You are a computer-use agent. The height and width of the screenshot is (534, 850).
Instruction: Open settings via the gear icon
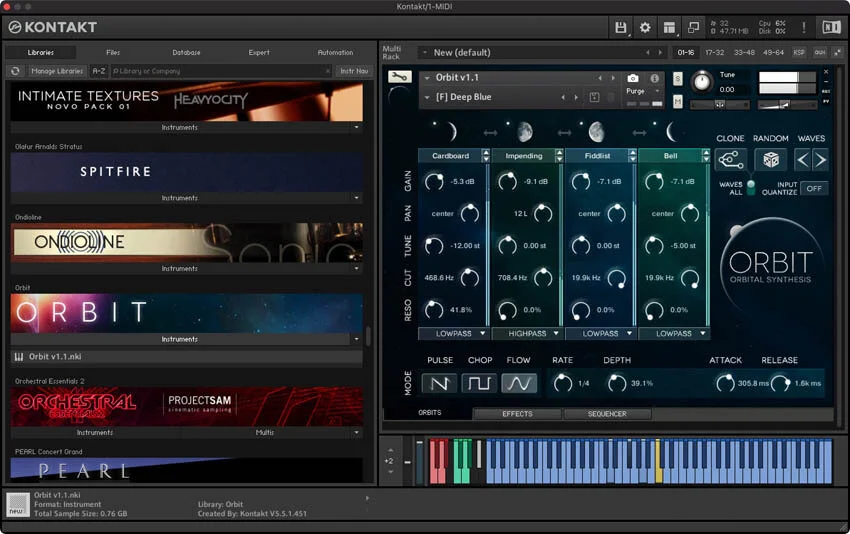tap(645, 28)
